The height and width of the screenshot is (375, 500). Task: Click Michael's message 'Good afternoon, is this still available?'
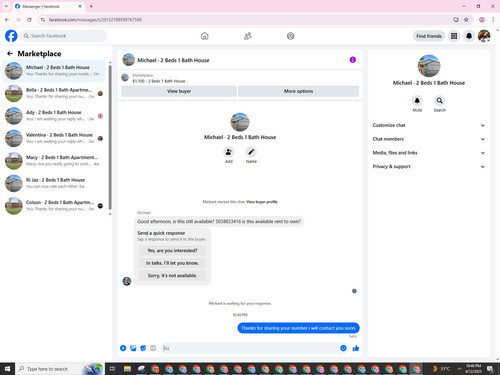(x=219, y=221)
